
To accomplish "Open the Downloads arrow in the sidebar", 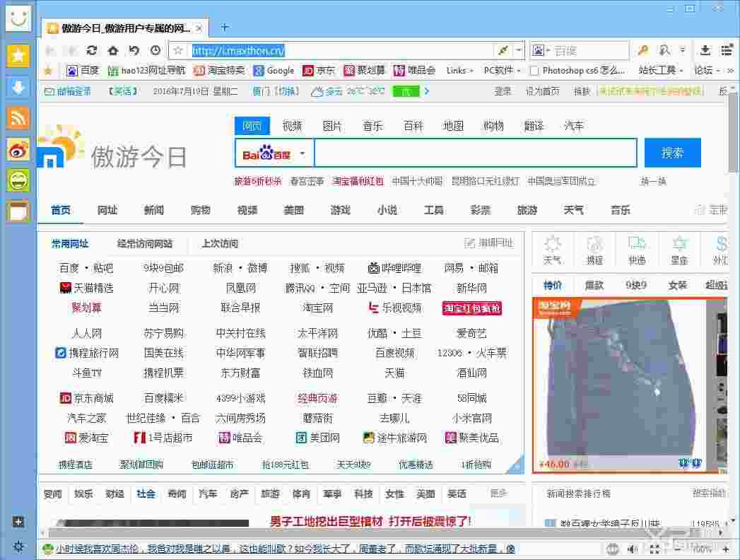I will [18, 88].
